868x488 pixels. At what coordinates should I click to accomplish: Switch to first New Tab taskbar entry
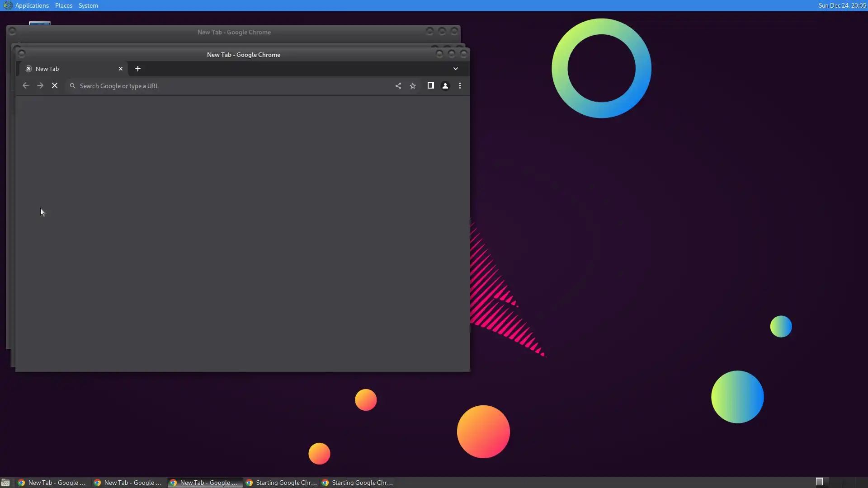coord(52,483)
